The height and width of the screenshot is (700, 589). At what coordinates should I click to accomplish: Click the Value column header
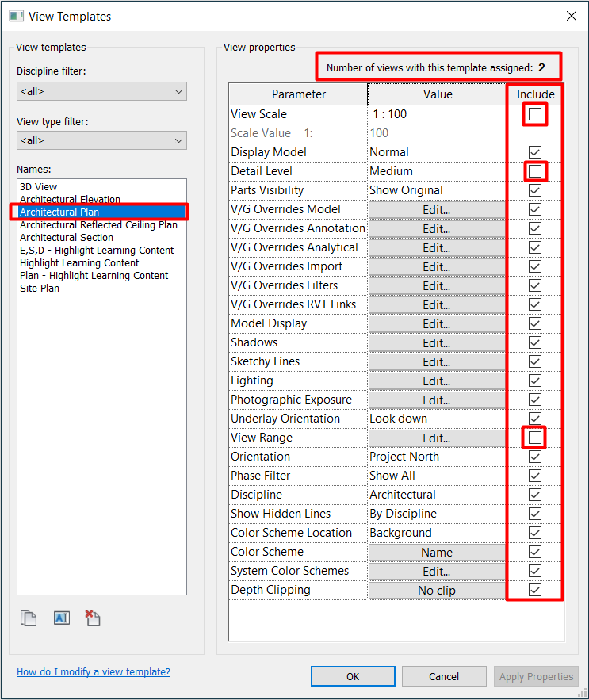pyautogui.click(x=438, y=94)
